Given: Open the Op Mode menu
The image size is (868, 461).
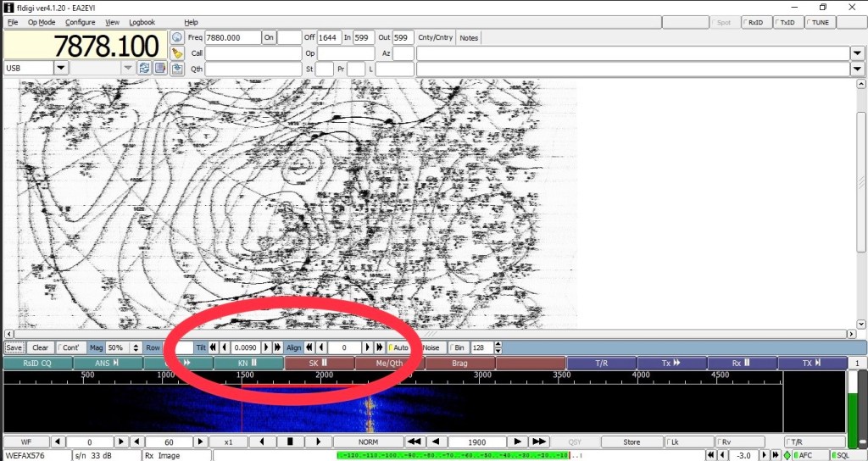Looking at the screenshot, I should (x=42, y=22).
